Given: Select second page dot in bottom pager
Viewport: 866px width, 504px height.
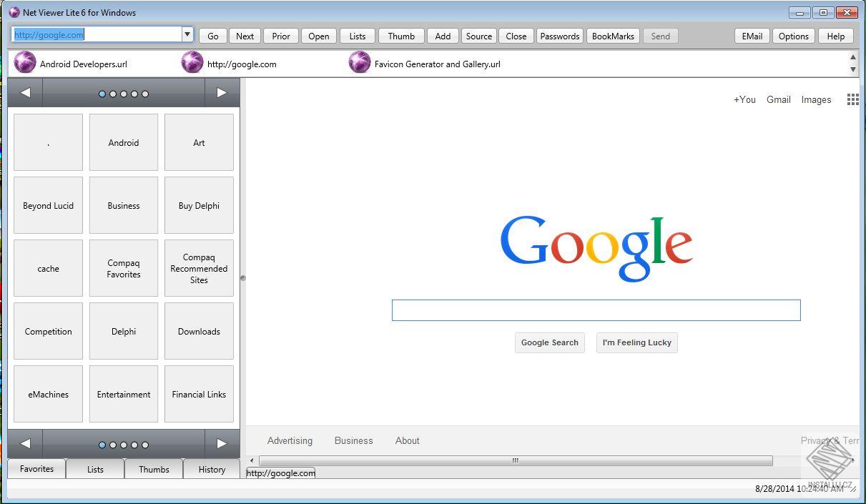Looking at the screenshot, I should click(113, 445).
